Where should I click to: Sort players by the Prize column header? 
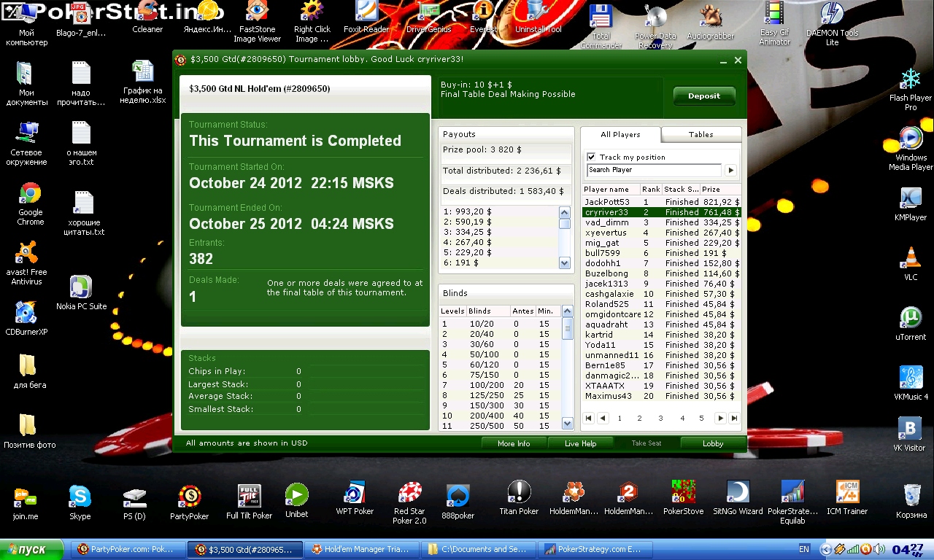pyautogui.click(x=720, y=190)
